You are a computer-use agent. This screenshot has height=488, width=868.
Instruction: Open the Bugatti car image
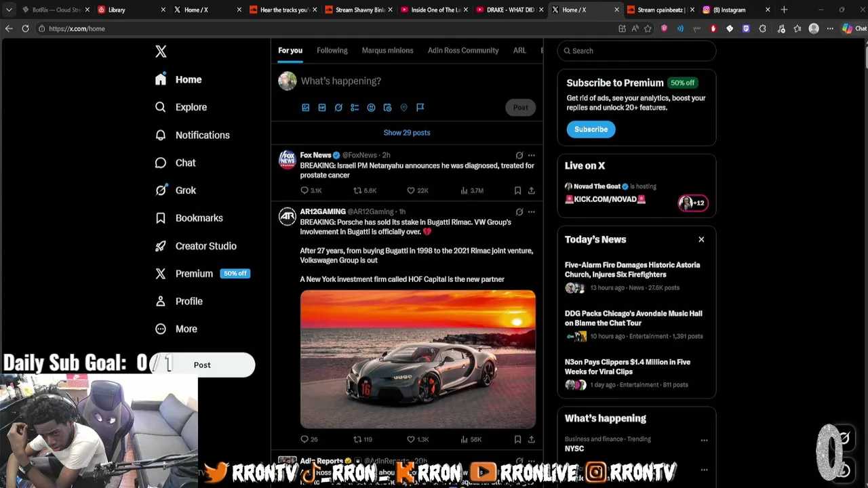[418, 359]
